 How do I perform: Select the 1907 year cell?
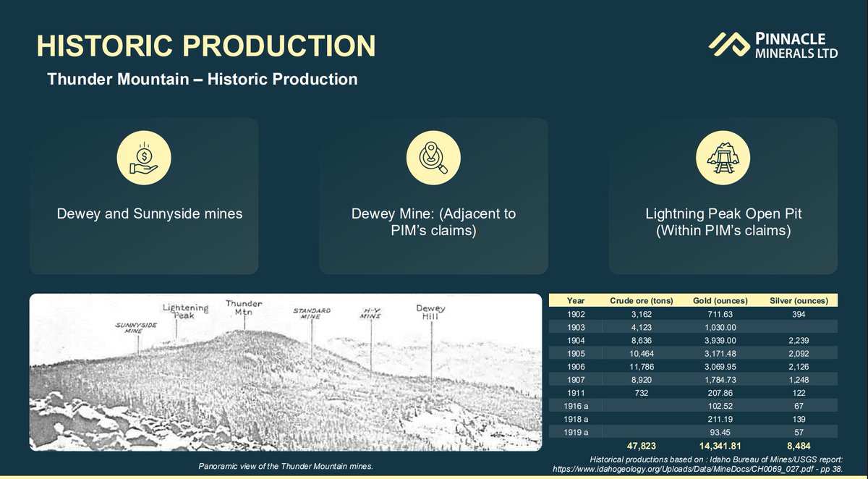(576, 379)
